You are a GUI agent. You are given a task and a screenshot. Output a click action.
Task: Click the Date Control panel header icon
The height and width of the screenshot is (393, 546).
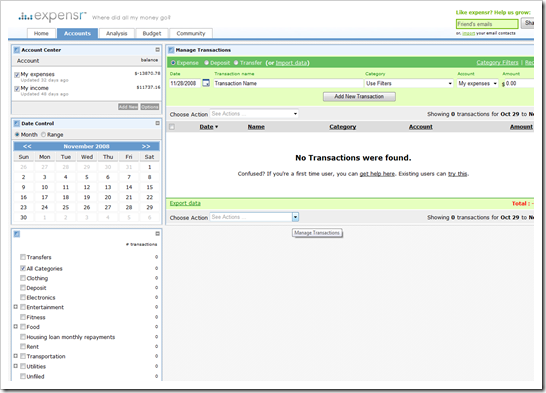coord(16,124)
